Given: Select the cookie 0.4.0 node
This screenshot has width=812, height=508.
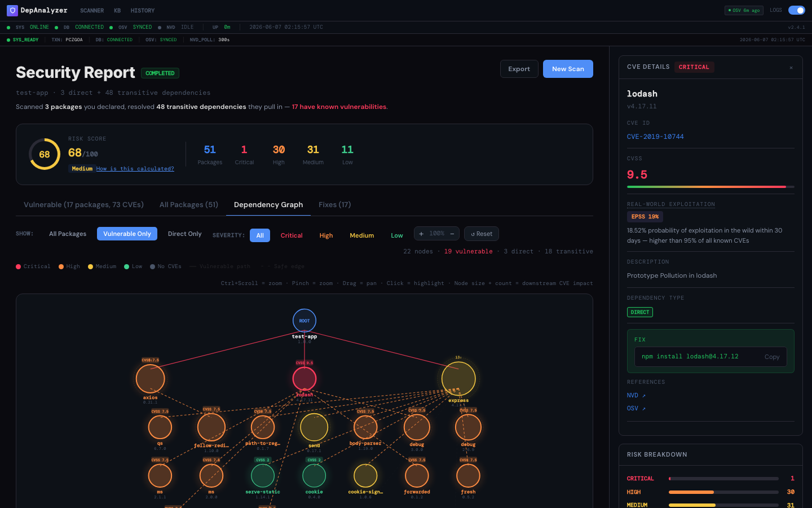Looking at the screenshot, I should pos(314,476).
